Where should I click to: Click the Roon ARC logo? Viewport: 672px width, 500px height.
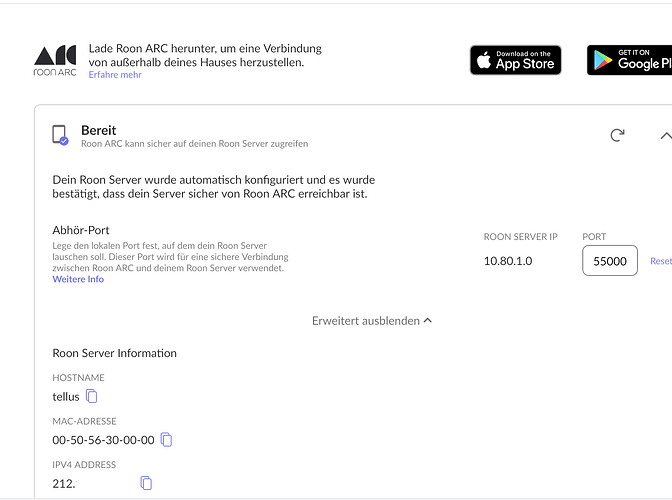[55, 60]
